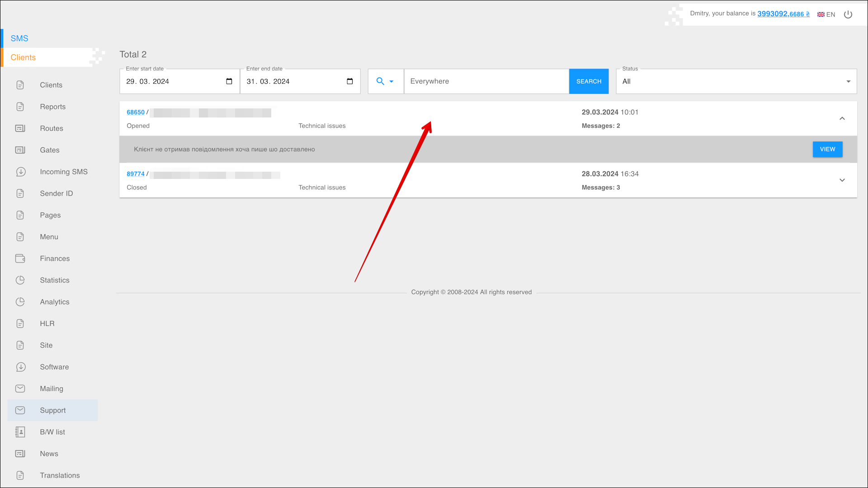Open the Analytics menu item
The width and height of the screenshot is (868, 488).
click(x=54, y=302)
